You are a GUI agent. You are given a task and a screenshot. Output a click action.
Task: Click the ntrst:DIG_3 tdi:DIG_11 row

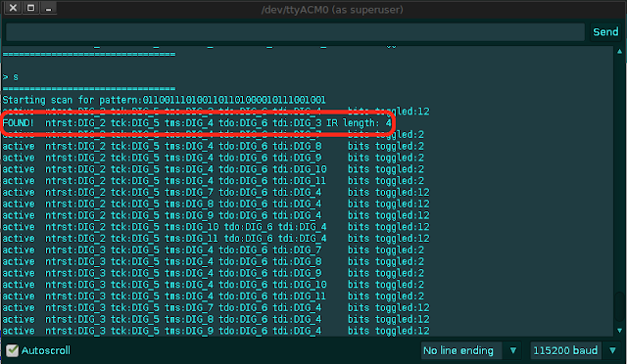(214, 296)
